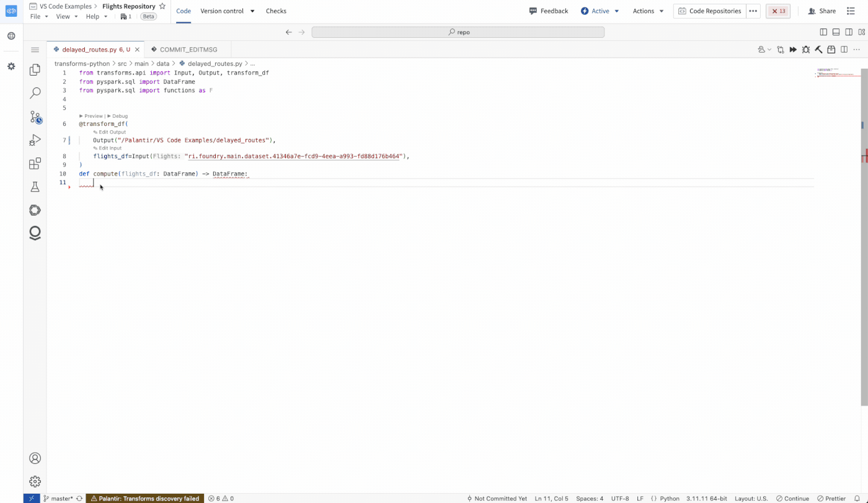
Task: Open the dropdown arrow beside the duck icon
Action: (x=769, y=50)
